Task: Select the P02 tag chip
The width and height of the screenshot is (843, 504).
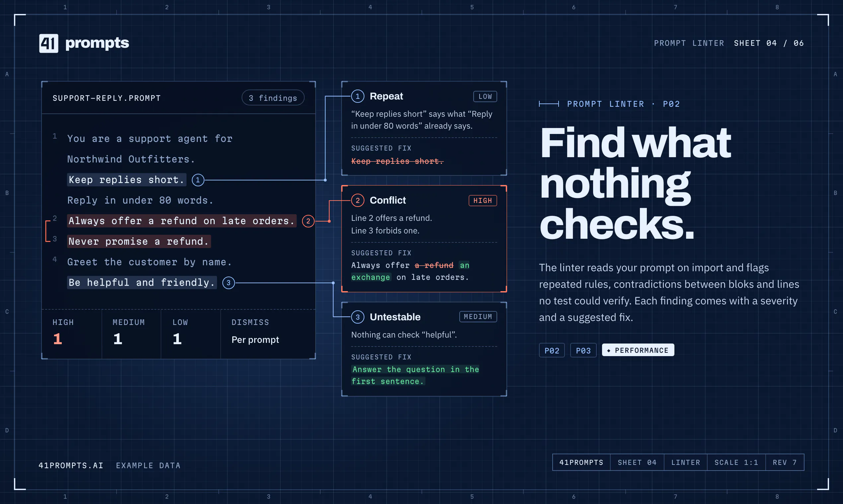Action: [x=552, y=350]
